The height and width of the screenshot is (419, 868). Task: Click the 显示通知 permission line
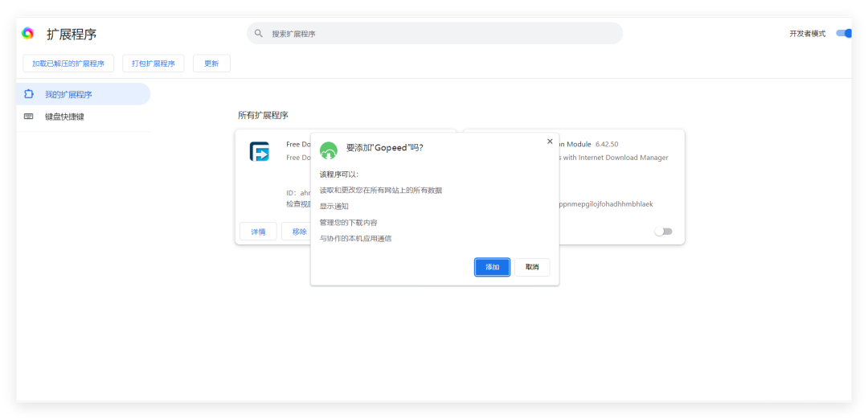[x=334, y=206]
